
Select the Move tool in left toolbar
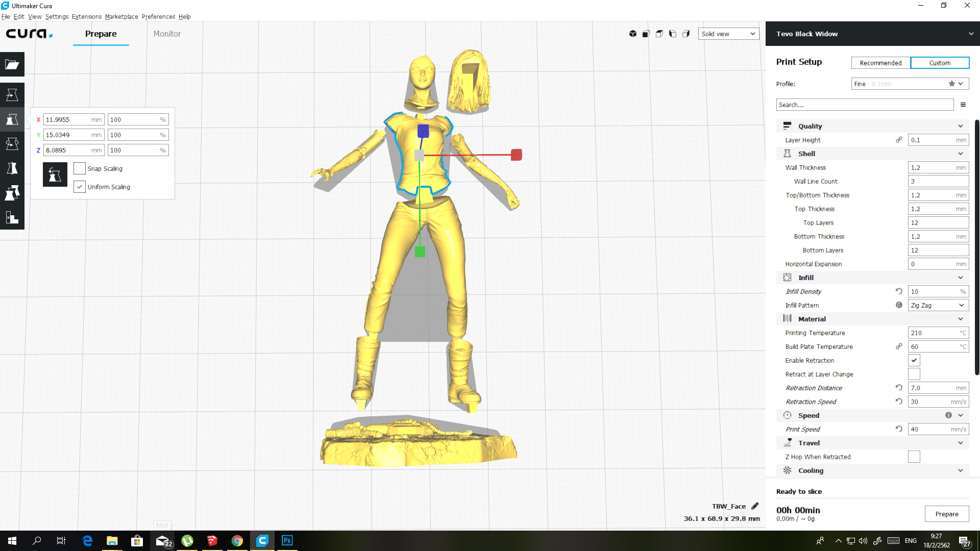tap(12, 95)
